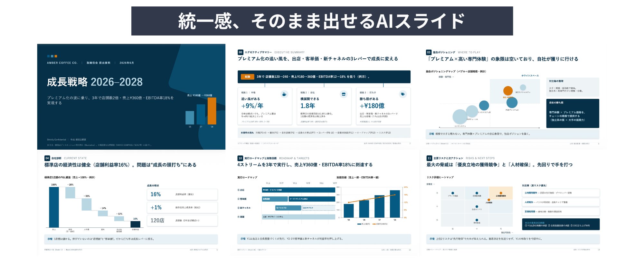The height and width of the screenshot is (258, 644).
Task: Click the 年40店・ドミナント形成 roadmap bar
Action: click(298, 190)
